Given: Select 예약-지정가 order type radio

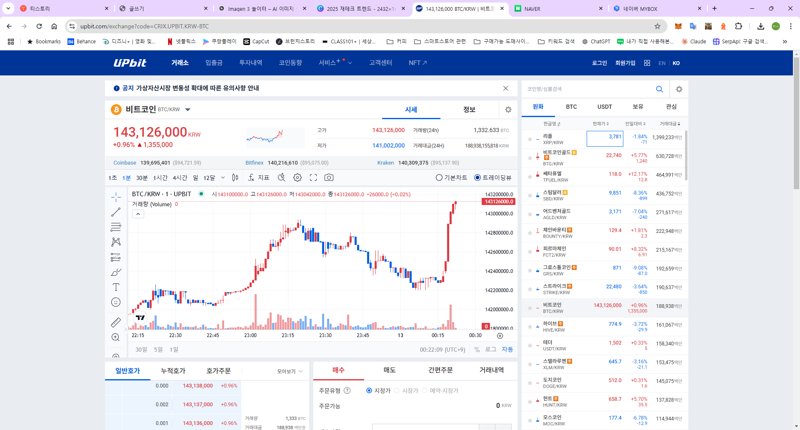Looking at the screenshot, I should coord(424,390).
